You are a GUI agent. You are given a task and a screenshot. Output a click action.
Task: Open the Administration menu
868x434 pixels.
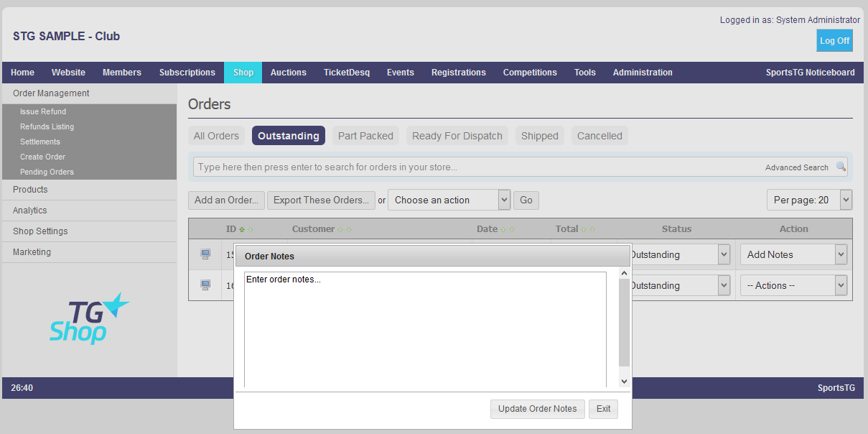coord(643,73)
